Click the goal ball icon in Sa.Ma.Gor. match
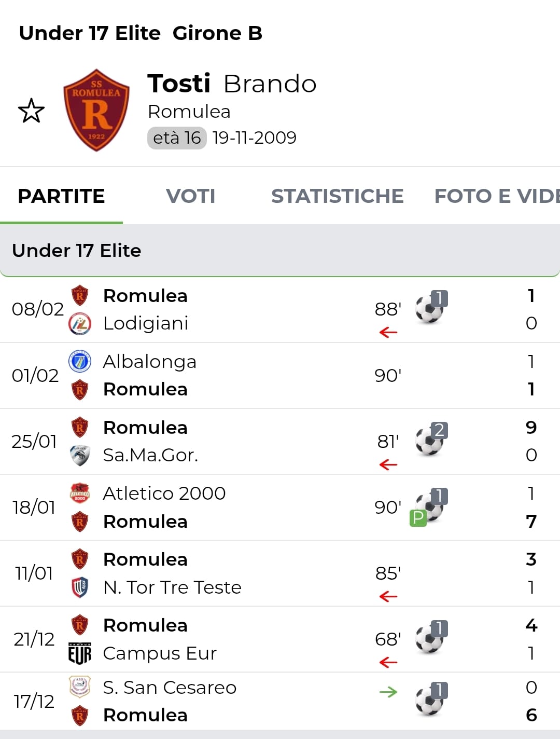The image size is (560, 739). [x=430, y=442]
